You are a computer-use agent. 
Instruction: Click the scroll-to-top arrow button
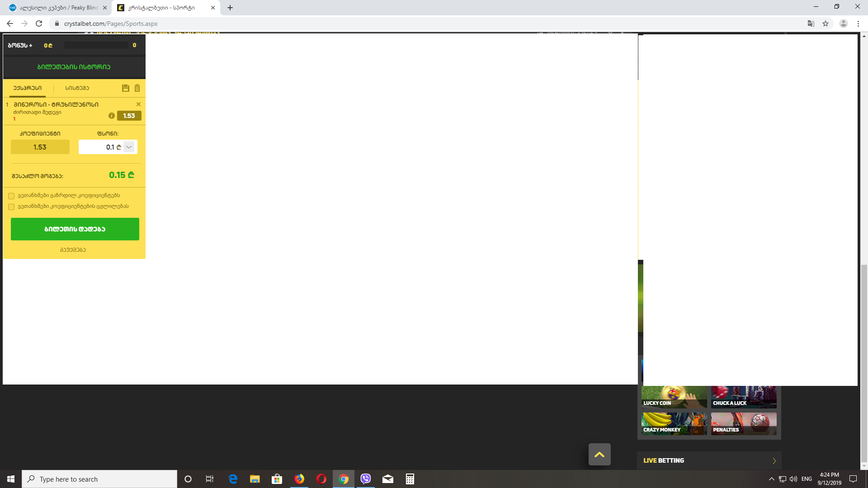tap(599, 454)
